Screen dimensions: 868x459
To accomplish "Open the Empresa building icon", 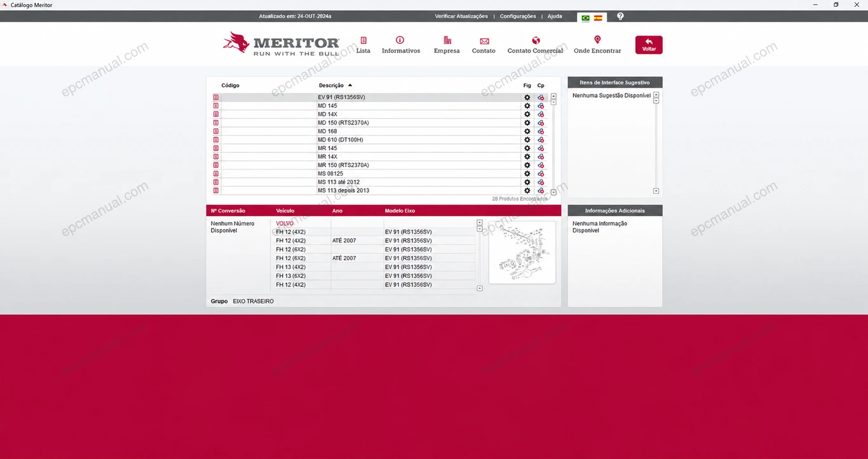I will (447, 40).
